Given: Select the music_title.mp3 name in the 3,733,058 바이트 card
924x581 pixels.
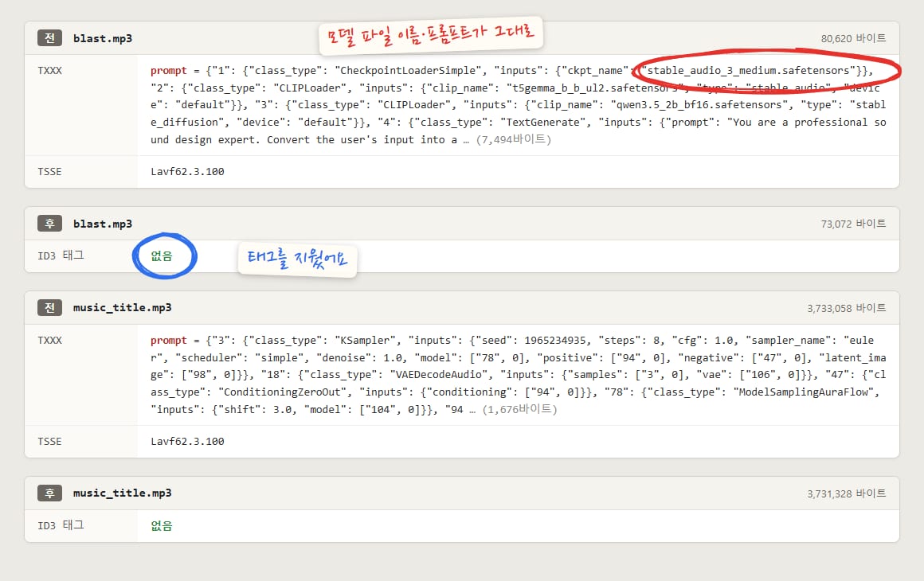Looking at the screenshot, I should tap(123, 308).
